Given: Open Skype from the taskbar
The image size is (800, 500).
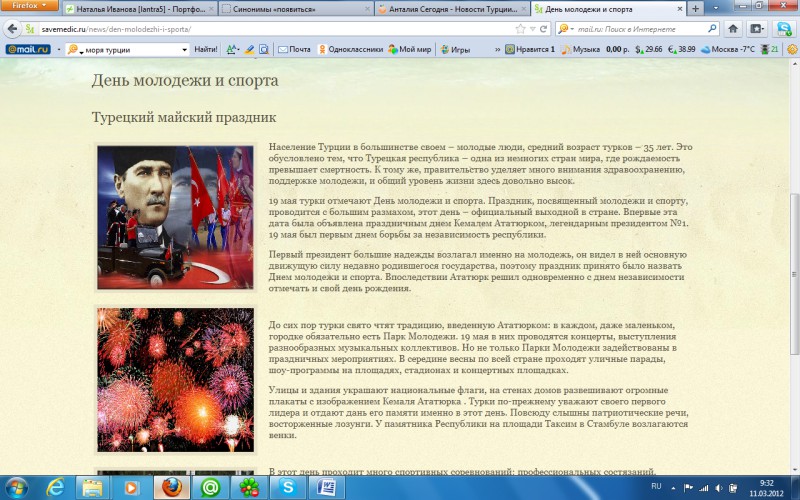Looking at the screenshot, I should pyautogui.click(x=287, y=488).
